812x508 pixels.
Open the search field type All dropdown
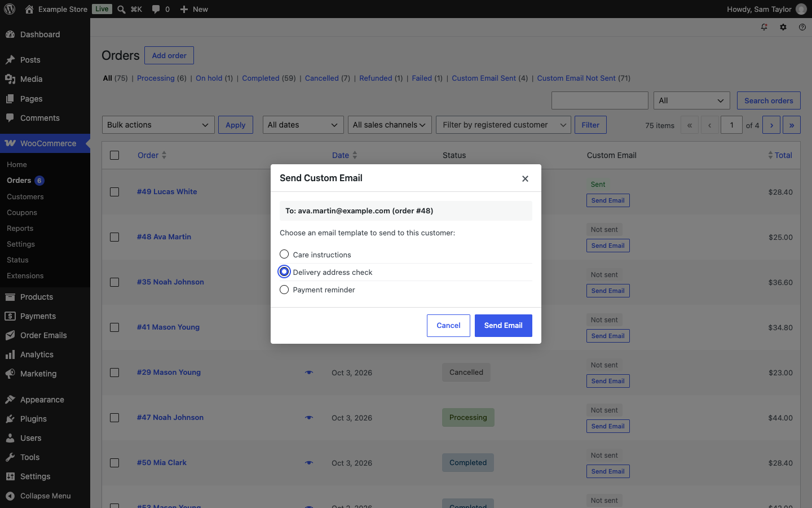coord(692,100)
